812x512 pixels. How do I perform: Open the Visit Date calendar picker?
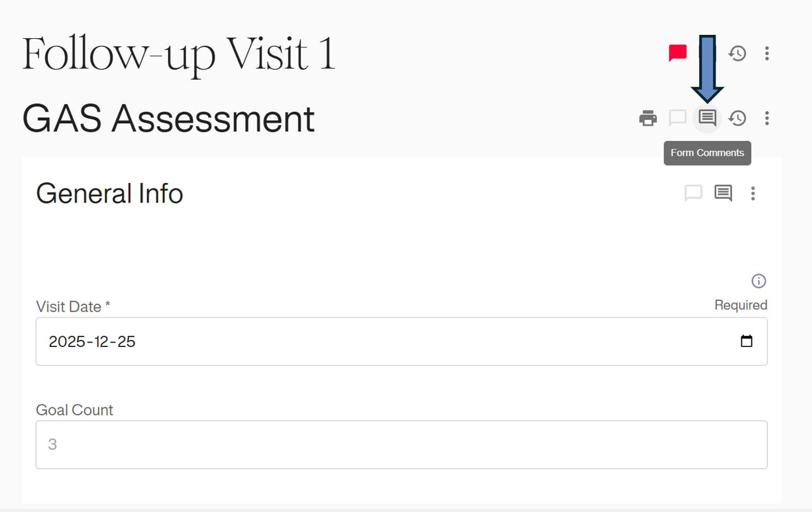(x=747, y=342)
